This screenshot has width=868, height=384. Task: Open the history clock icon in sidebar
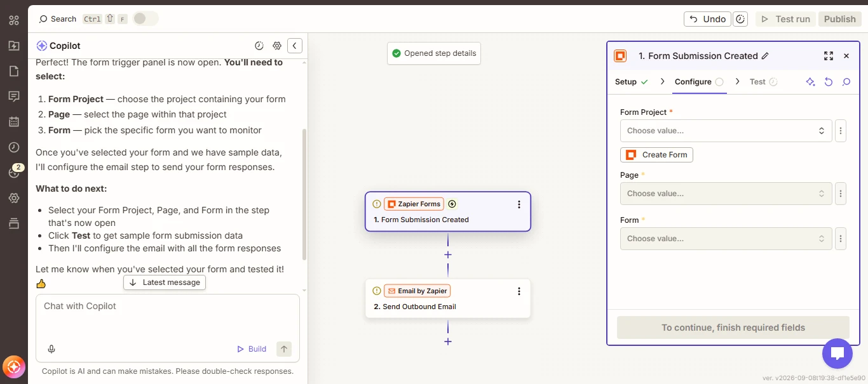point(14,147)
